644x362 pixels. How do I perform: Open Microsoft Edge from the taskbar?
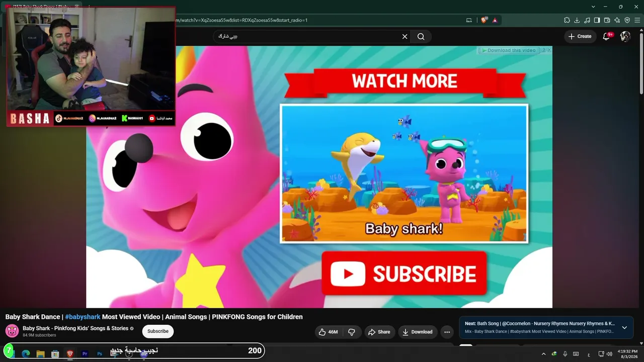26,354
